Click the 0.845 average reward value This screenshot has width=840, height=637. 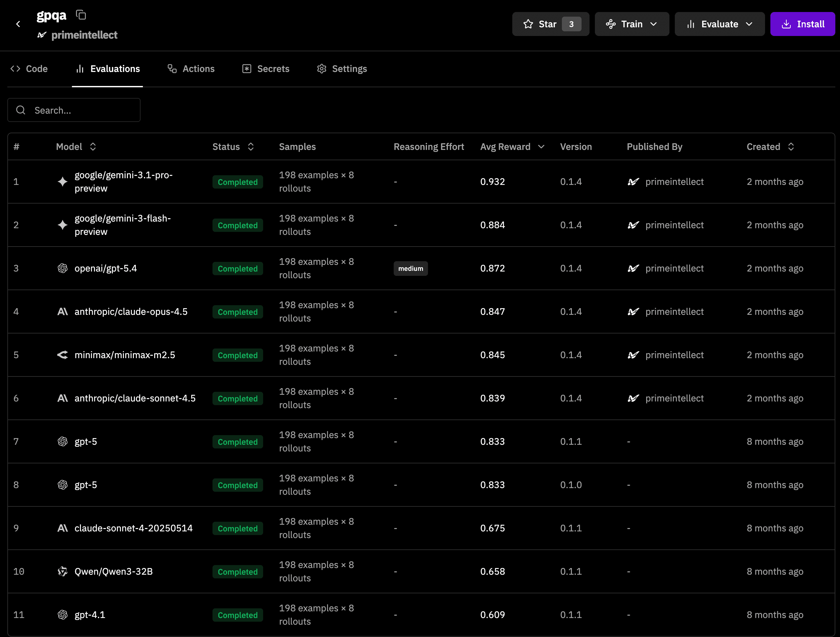pyautogui.click(x=493, y=355)
